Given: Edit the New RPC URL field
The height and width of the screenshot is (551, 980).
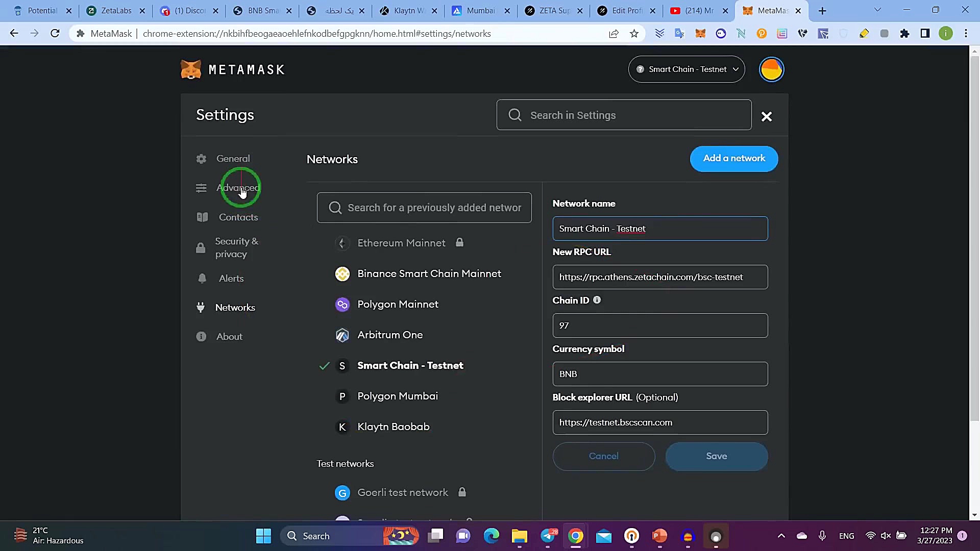Looking at the screenshot, I should [659, 277].
